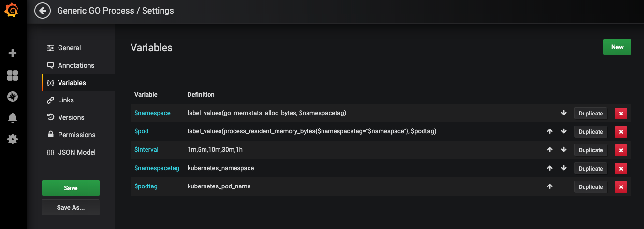Open the Alerting bell icon
644x229 pixels.
(x=13, y=118)
